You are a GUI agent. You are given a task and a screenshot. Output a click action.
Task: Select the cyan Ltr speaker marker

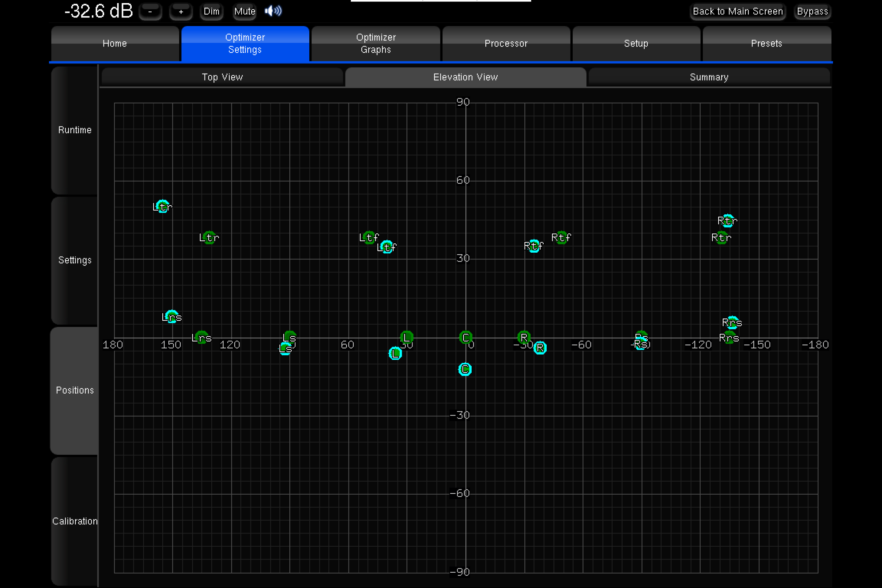[162, 206]
